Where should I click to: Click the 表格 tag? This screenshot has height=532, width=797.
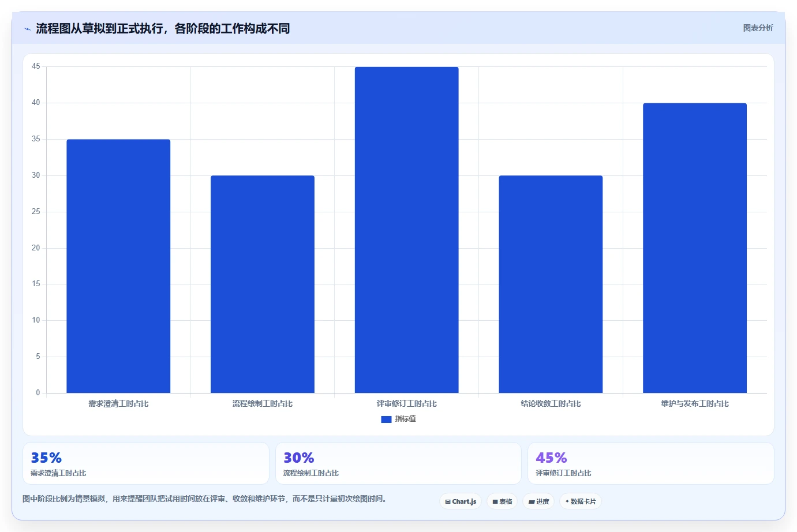tap(502, 501)
